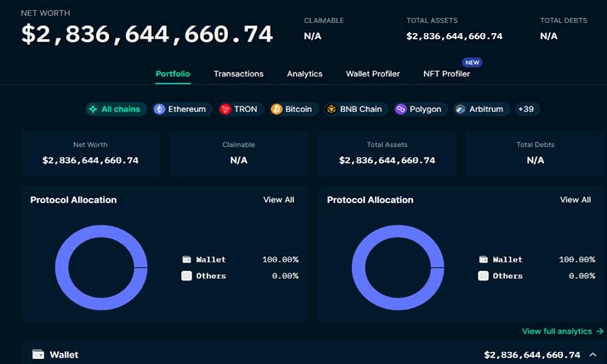Expand the +39 more chains list

tap(526, 109)
